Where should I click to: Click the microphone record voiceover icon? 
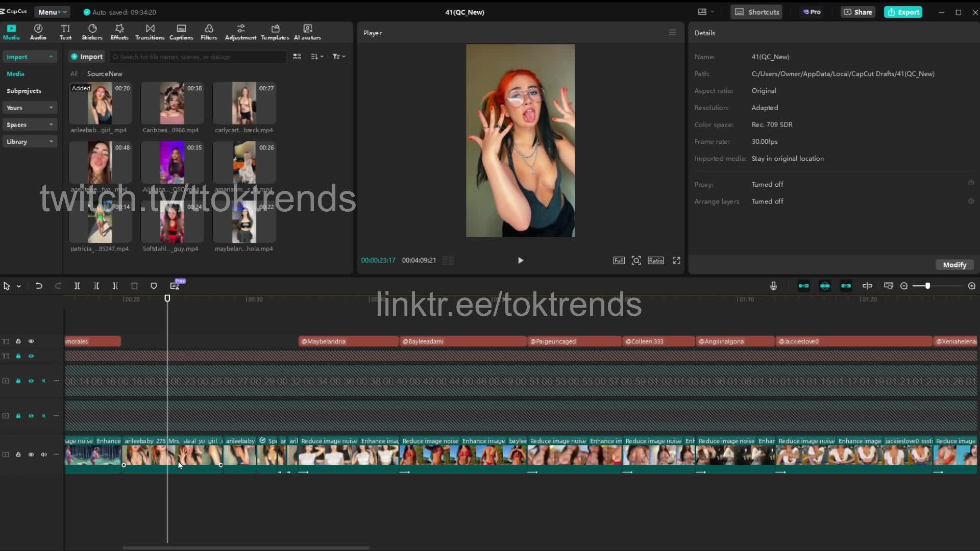(773, 286)
